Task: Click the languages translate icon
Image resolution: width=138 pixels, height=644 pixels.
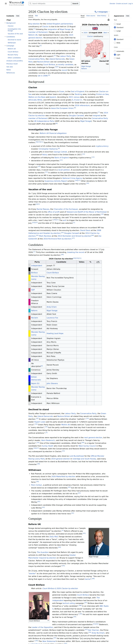Action: pos(95,12)
